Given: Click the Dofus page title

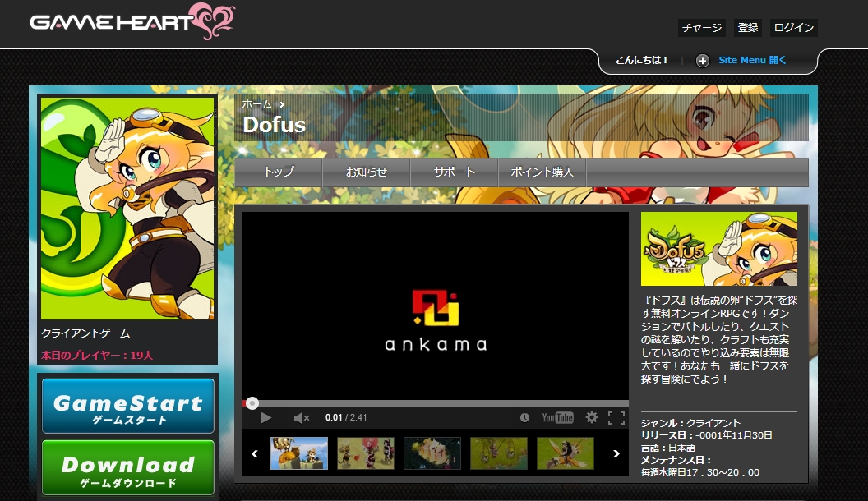Looking at the screenshot, I should coord(274,125).
